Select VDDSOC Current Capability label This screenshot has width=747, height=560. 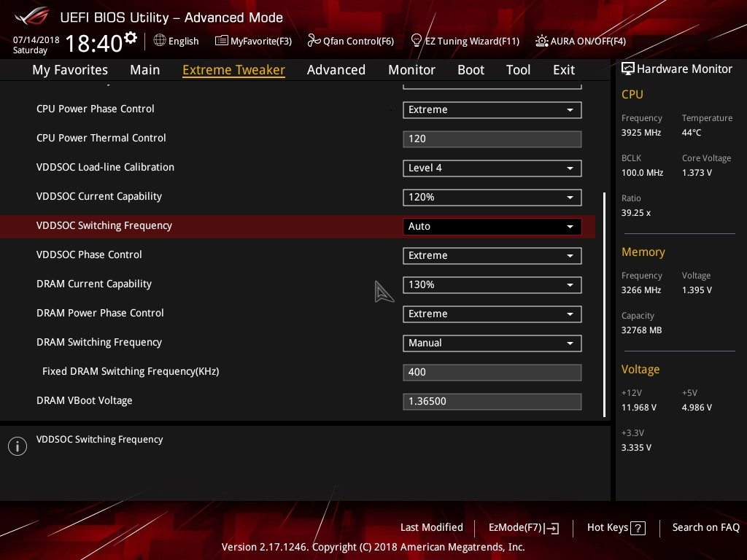tap(99, 197)
